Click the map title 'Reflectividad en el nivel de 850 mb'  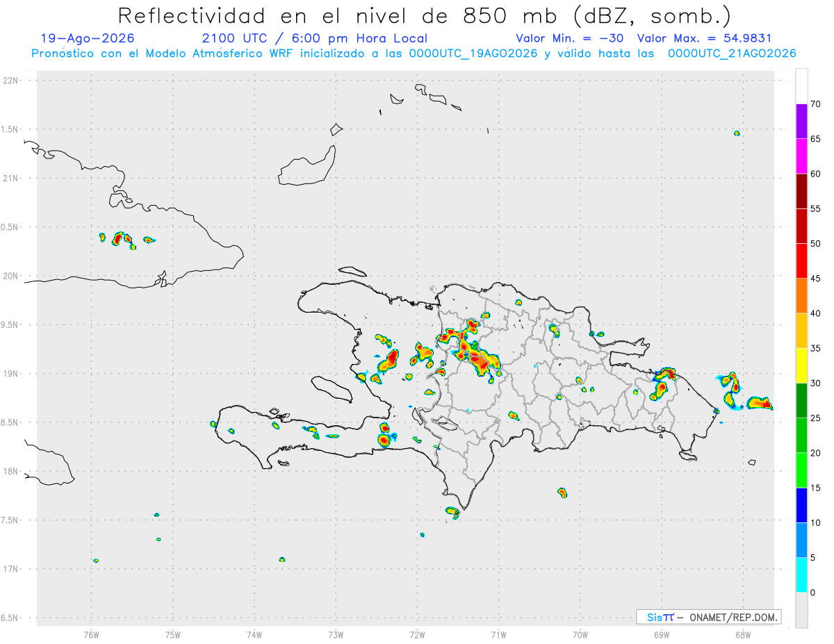pyautogui.click(x=338, y=15)
